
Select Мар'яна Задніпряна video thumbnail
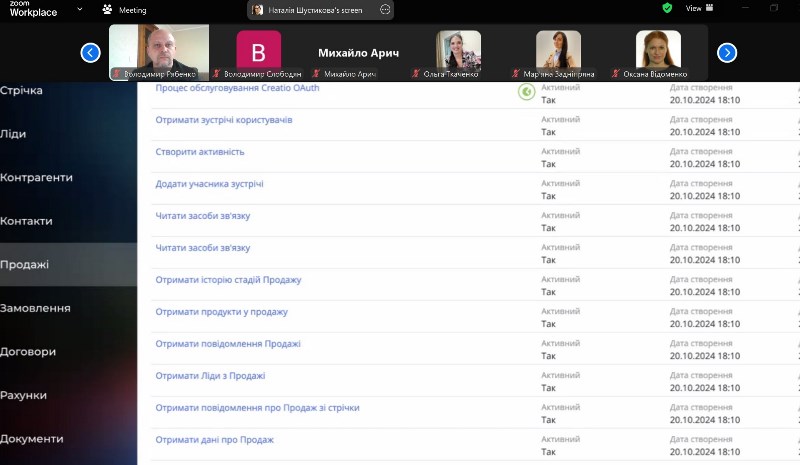[558, 53]
